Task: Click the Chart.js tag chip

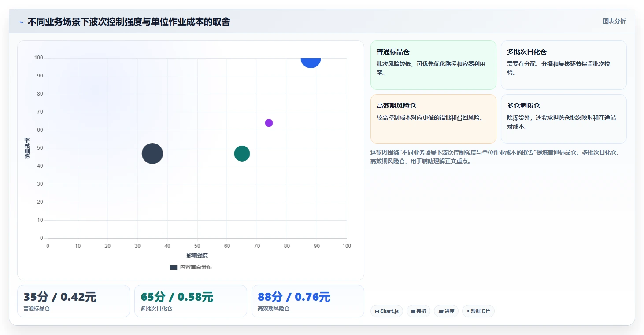Action: coord(387,311)
